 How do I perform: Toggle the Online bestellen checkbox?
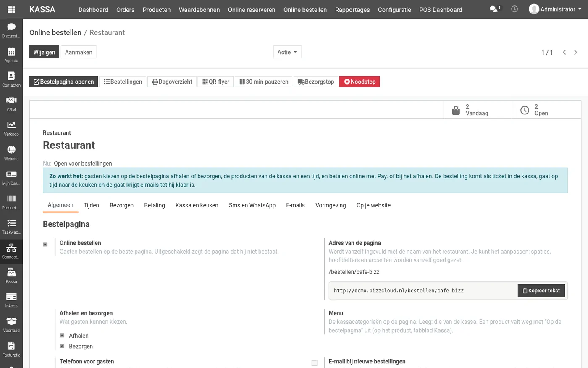(x=45, y=244)
